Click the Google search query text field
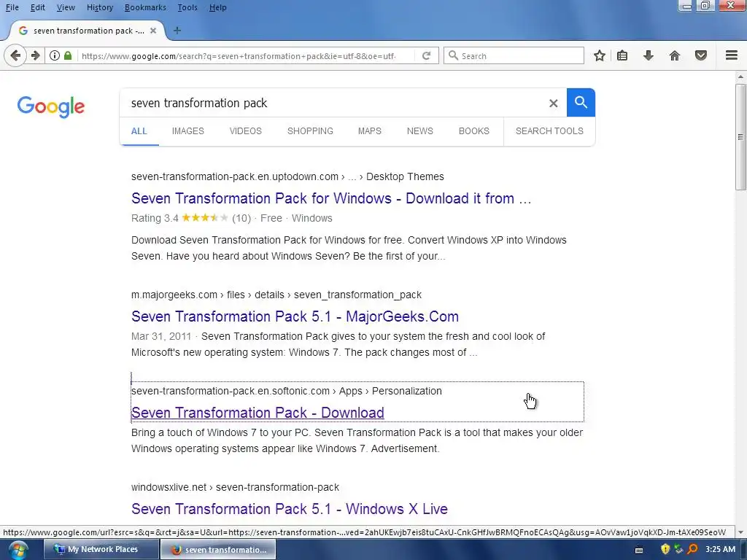Viewport: 747px width, 560px height. point(333,103)
